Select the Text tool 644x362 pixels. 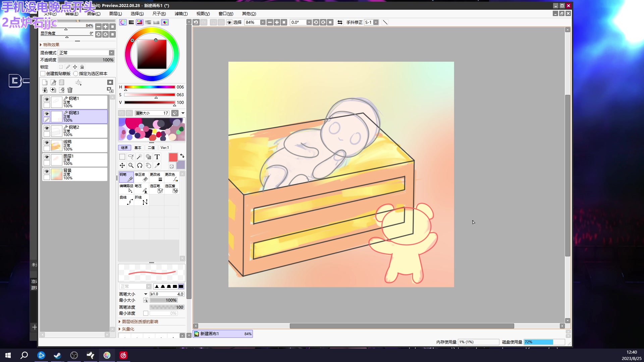point(157,157)
